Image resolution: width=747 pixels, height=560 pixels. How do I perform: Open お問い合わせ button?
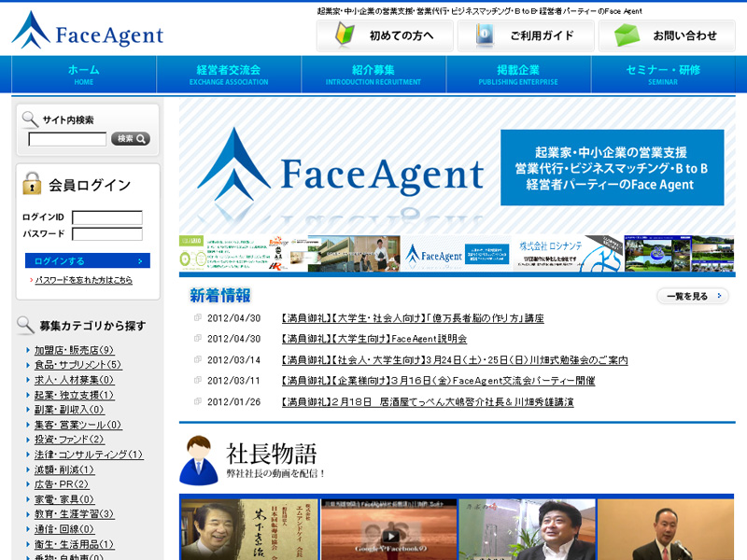tap(667, 35)
